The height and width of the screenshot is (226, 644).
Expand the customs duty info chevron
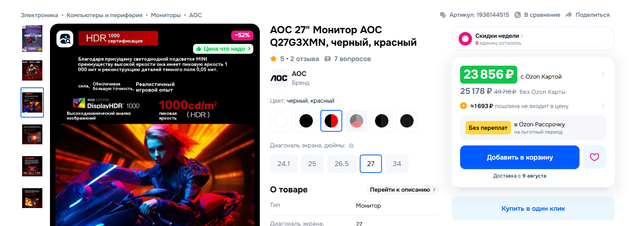click(603, 106)
